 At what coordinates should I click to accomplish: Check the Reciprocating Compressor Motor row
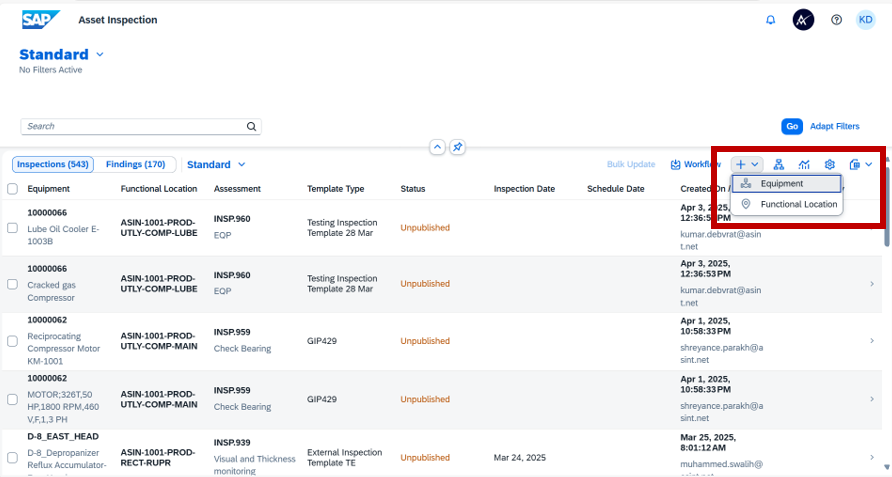(x=13, y=341)
